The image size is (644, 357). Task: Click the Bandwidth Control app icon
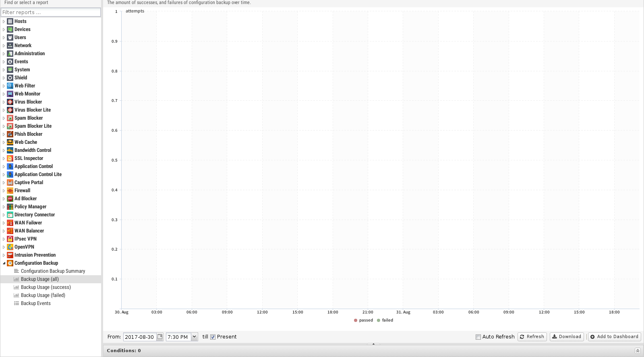pyautogui.click(x=10, y=150)
